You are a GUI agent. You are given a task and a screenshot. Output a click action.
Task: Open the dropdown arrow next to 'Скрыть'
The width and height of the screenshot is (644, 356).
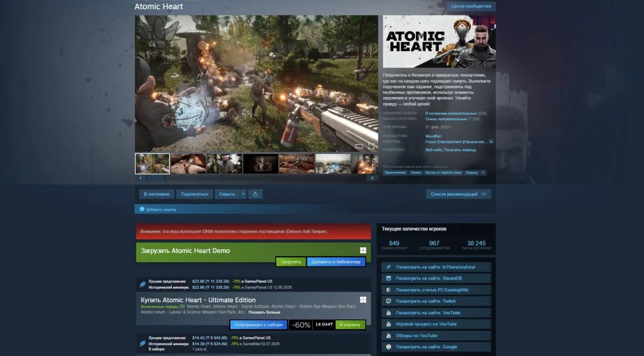click(244, 194)
